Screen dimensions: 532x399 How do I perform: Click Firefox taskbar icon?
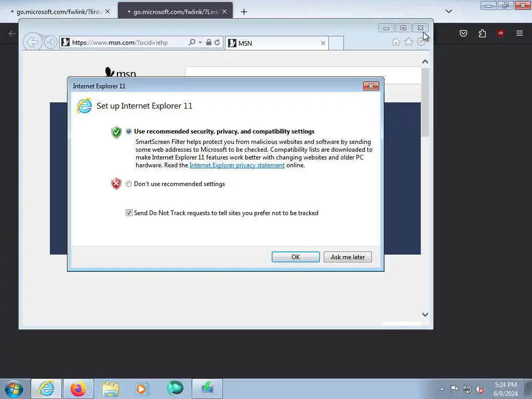(78, 389)
